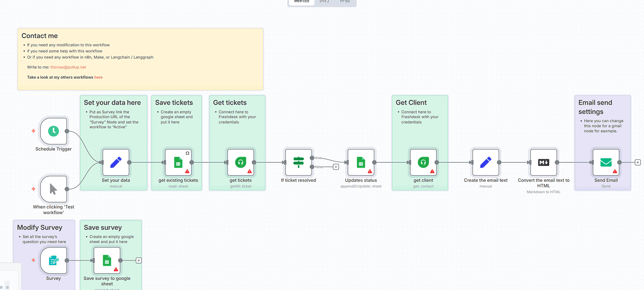Open the 'get client' Freshdesk node
The image size is (644, 290).
(423, 162)
